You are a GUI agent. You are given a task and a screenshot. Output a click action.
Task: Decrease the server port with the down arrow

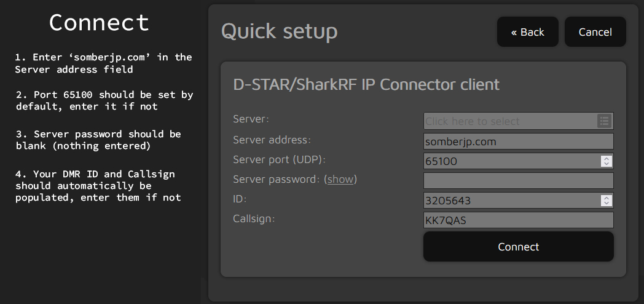(x=607, y=164)
